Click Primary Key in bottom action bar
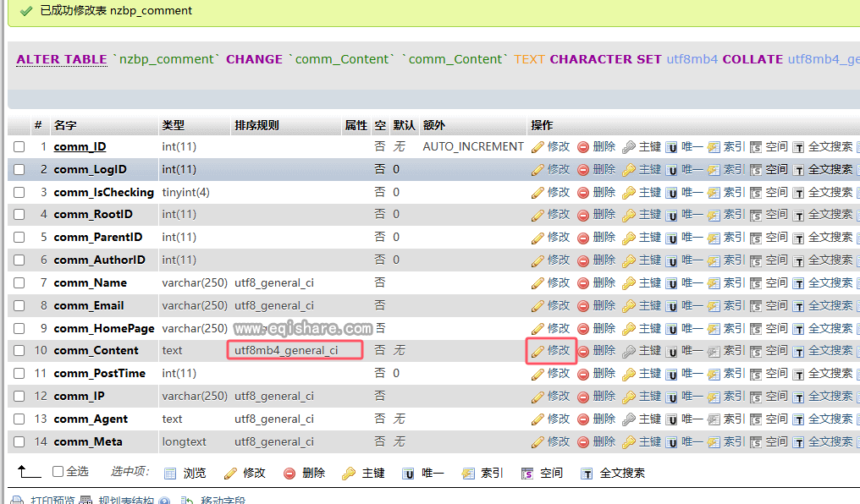Screen dimensions: 860x504 click(x=373, y=474)
